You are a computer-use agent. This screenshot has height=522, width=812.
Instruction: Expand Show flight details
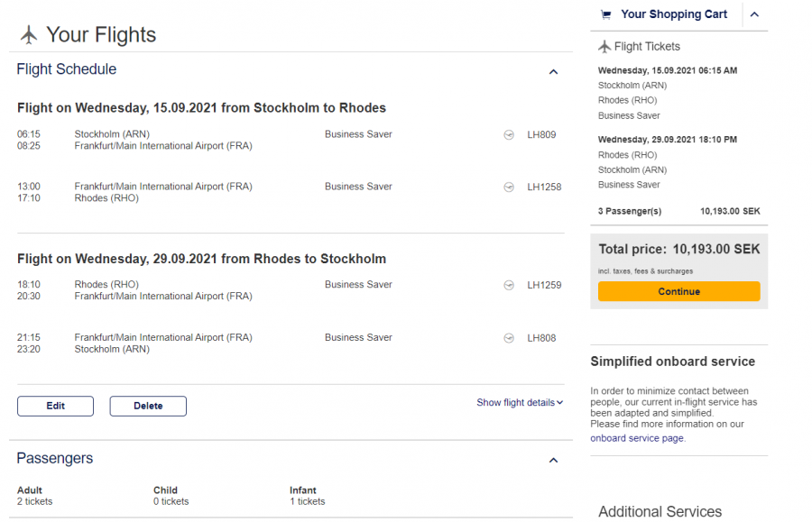click(x=520, y=403)
